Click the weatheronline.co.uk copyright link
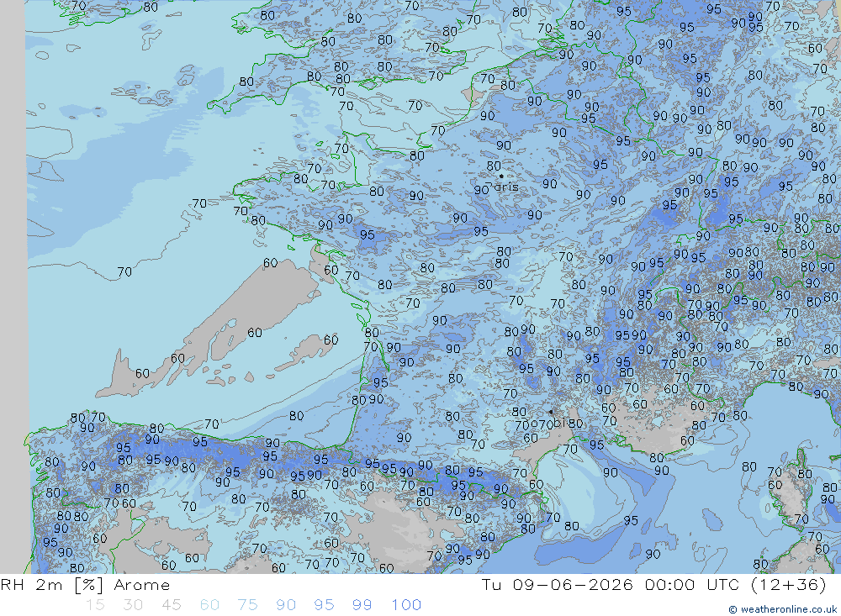 point(782,609)
